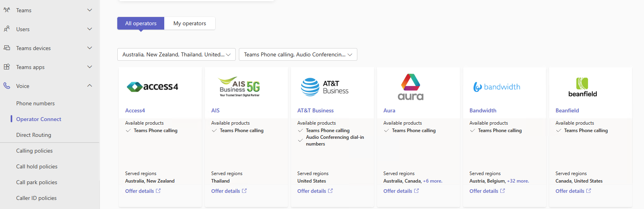
Task: Click the Voice phone icon
Action: [7, 86]
